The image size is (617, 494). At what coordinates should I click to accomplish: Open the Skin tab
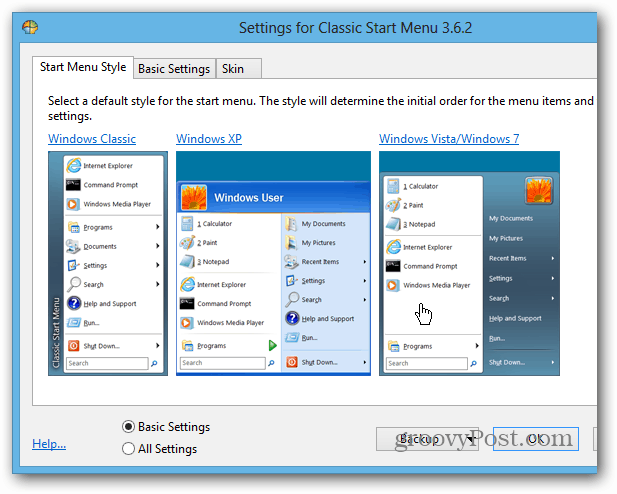point(238,69)
